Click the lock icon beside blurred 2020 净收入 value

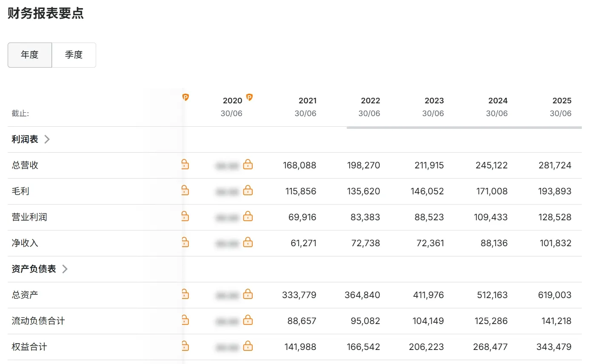point(248,242)
